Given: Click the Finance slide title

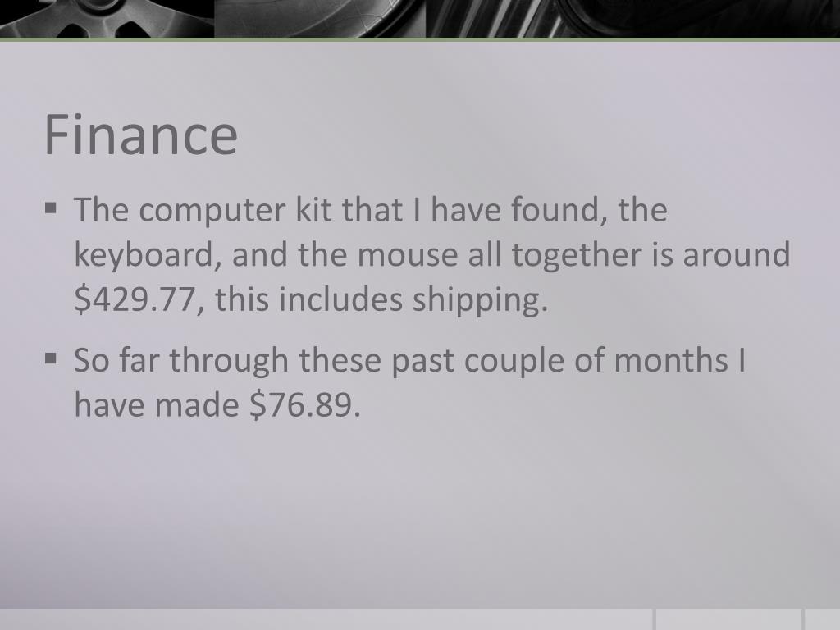Looking at the screenshot, I should [140, 135].
